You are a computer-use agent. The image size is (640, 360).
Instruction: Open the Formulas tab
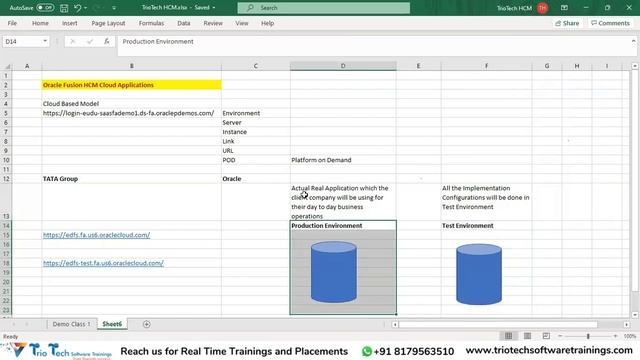pos(151,23)
